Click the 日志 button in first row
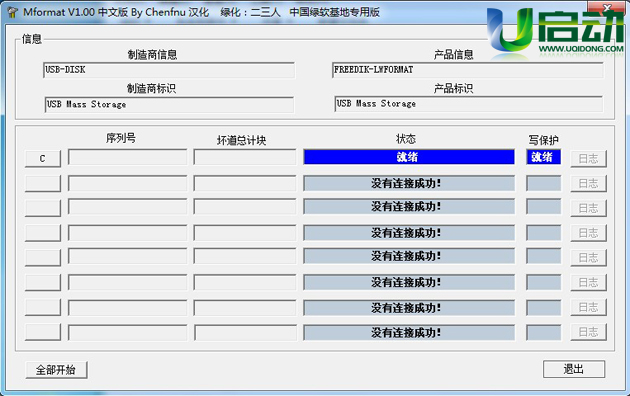Image resolution: width=630 pixels, height=396 pixels. click(588, 159)
